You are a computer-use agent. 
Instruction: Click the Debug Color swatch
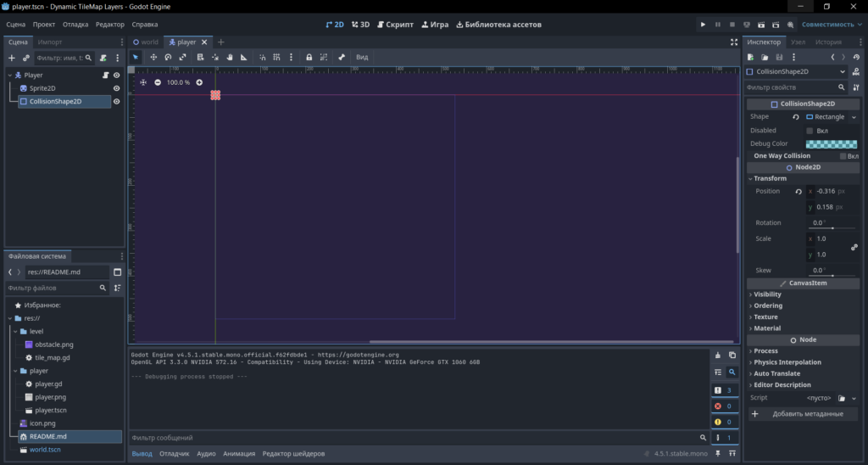click(x=832, y=144)
